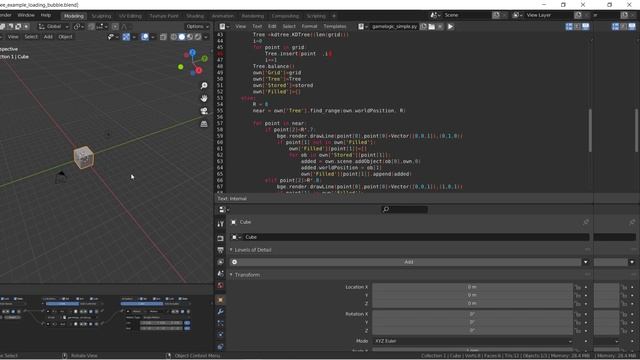Open the shading options dropdown arrow
640x360 pixels.
click(x=206, y=37)
